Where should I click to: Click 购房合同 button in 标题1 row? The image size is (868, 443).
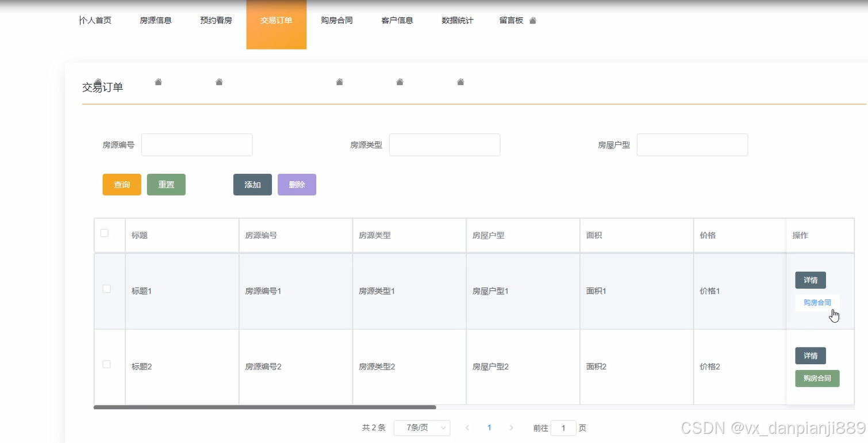coord(817,303)
